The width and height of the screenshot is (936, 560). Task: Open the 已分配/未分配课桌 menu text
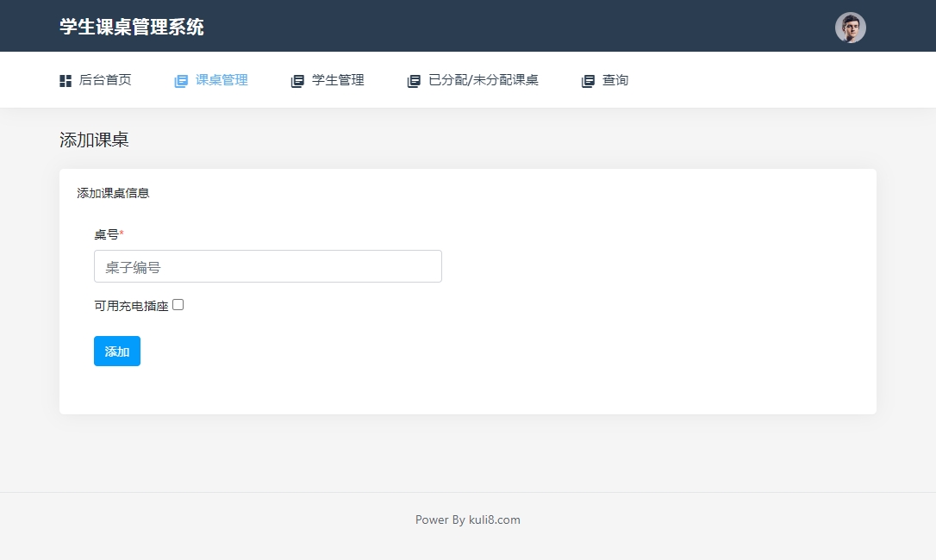tap(484, 80)
